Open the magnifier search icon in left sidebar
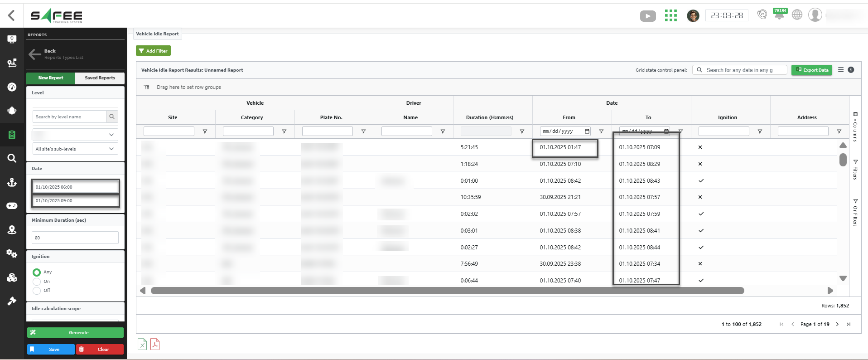This screenshot has height=360, width=868. pyautogui.click(x=12, y=158)
